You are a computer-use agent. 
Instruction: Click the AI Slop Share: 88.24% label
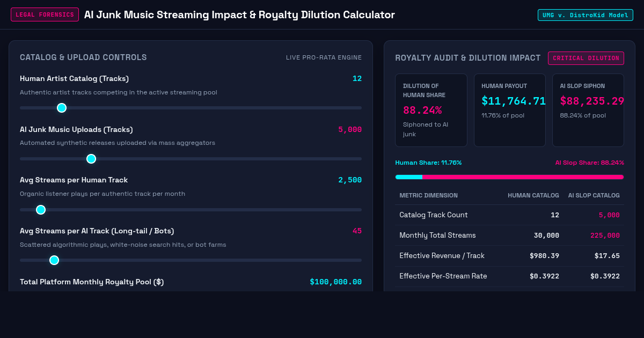point(589,163)
